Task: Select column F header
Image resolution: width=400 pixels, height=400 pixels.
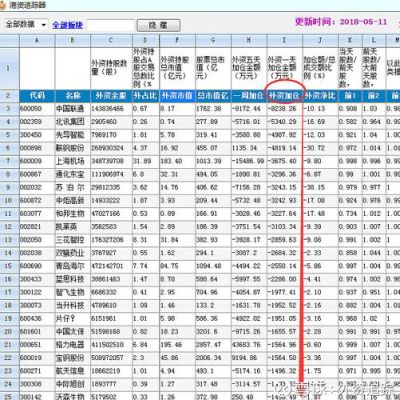Action: click(x=177, y=40)
